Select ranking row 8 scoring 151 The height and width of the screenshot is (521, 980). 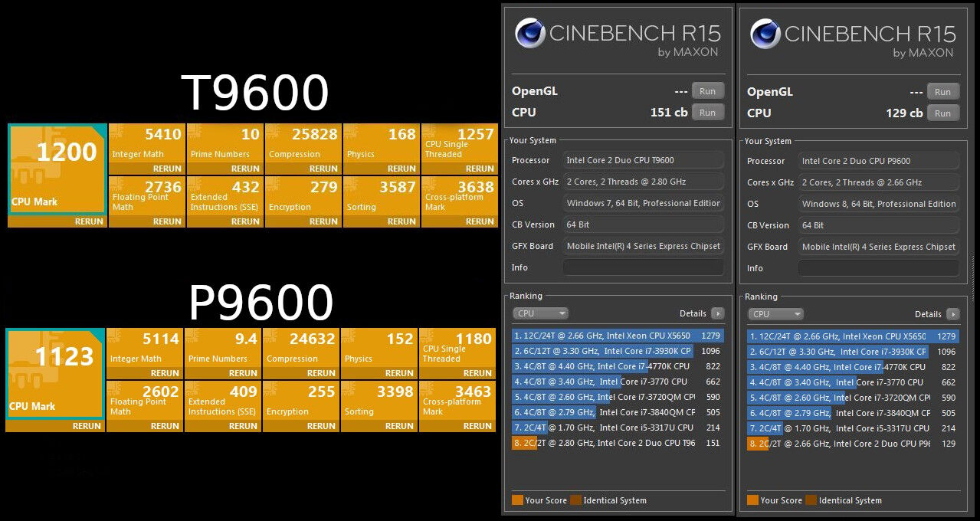tap(618, 443)
